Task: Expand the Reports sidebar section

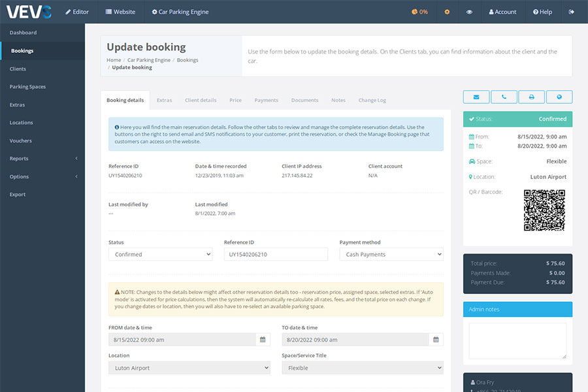Action: pyautogui.click(x=42, y=158)
